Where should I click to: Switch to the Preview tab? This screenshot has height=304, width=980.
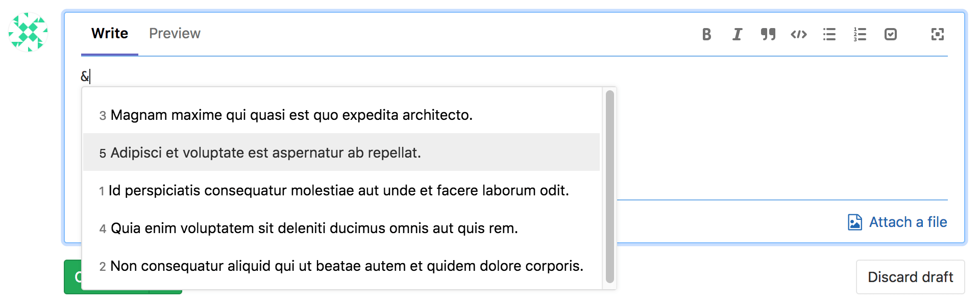pyautogui.click(x=175, y=33)
